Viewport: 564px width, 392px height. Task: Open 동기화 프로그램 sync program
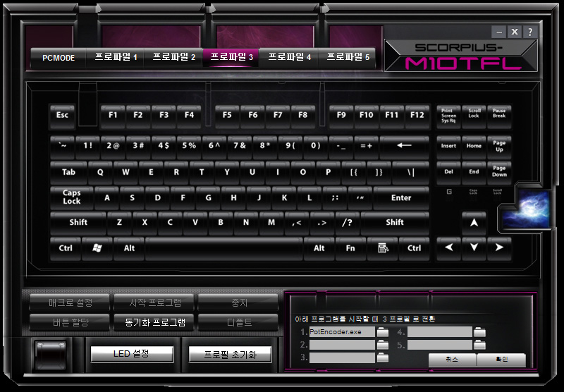coord(154,322)
